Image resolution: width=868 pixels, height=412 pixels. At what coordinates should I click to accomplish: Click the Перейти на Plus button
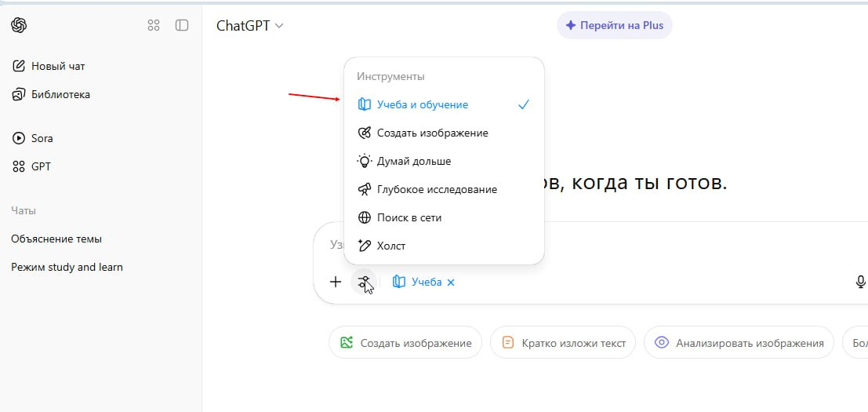coord(615,25)
